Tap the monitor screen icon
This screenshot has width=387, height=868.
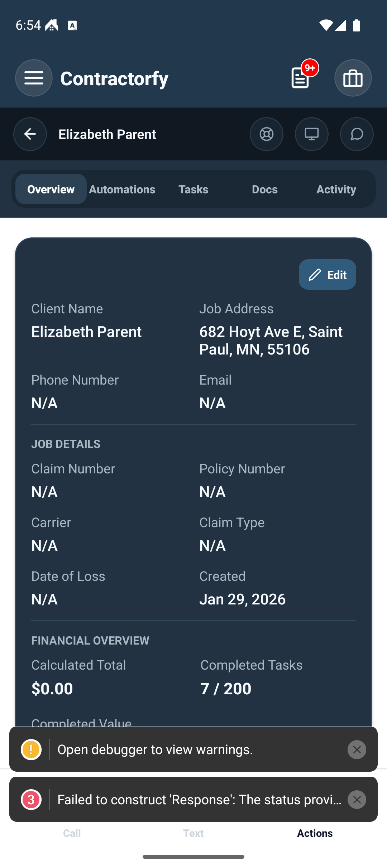(312, 134)
